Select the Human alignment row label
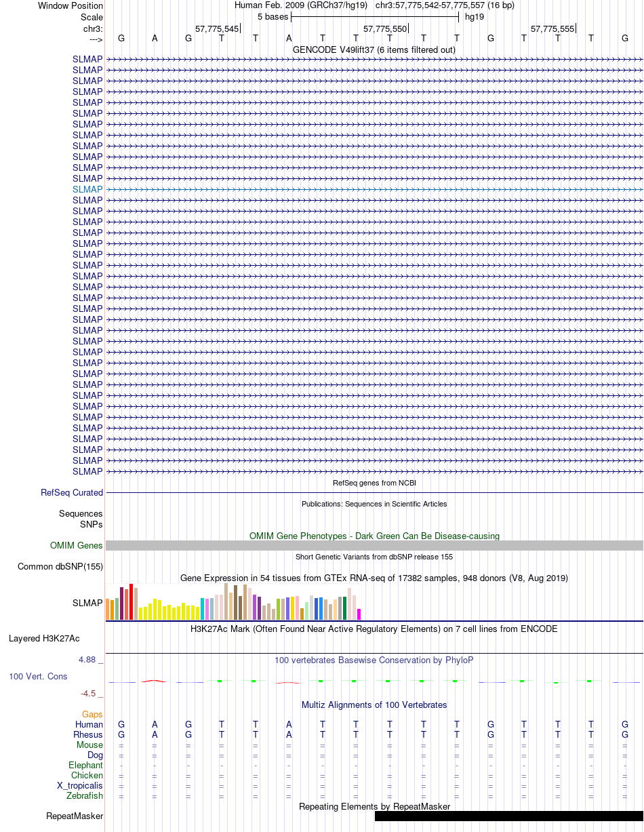 [89, 725]
